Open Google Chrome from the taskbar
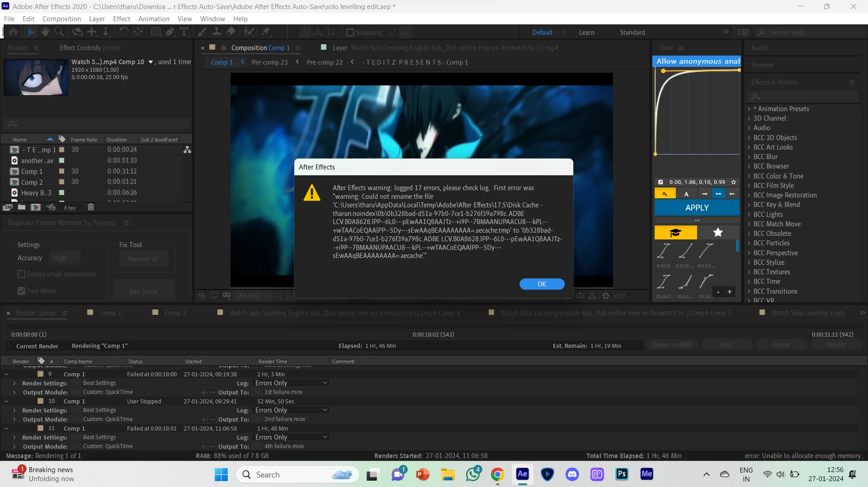 [x=497, y=474]
